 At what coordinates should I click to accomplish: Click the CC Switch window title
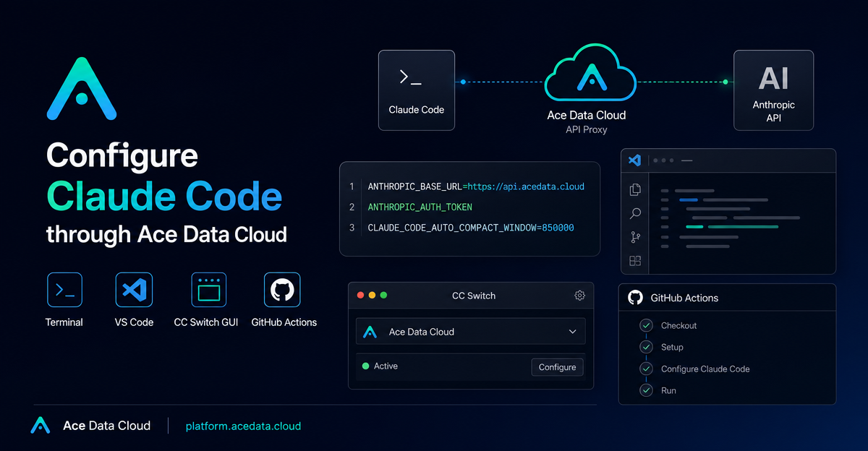pyautogui.click(x=474, y=296)
